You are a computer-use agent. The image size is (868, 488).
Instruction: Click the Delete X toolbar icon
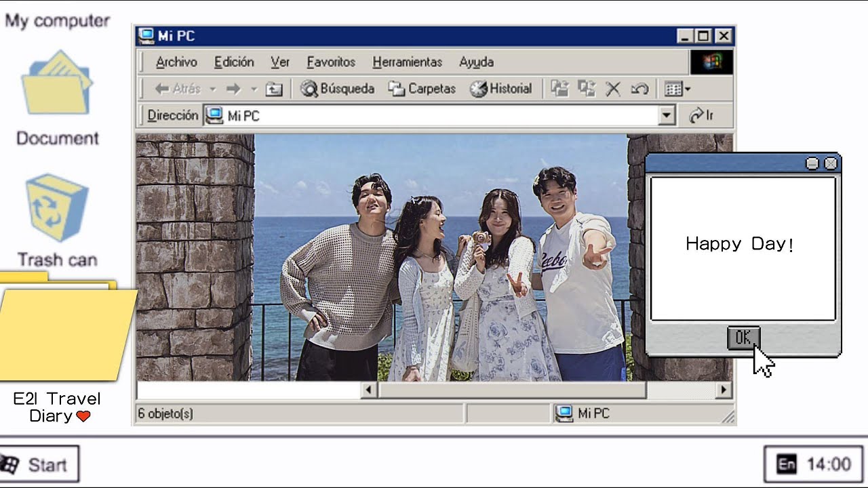[x=613, y=89]
